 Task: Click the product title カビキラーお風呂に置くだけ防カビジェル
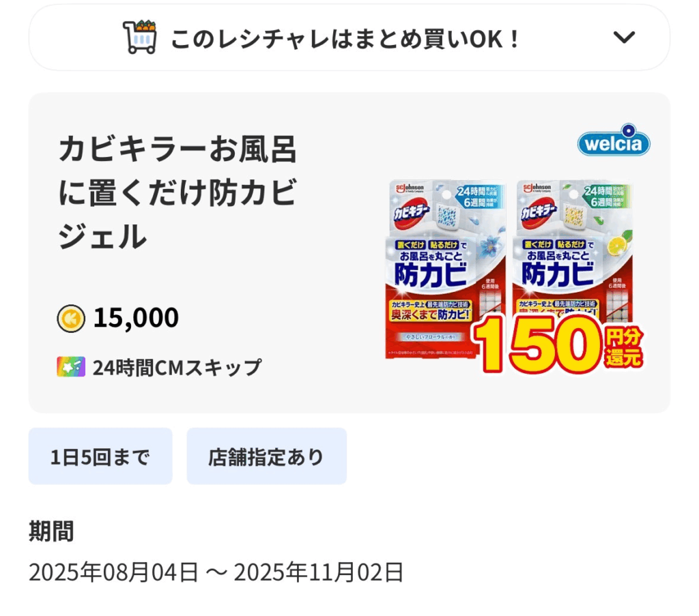click(177, 194)
